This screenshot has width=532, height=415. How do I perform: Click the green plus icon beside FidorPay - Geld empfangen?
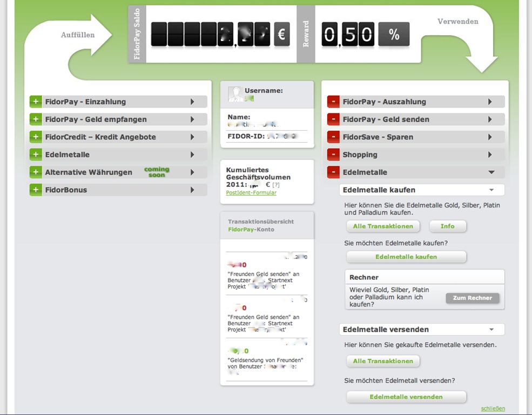click(x=36, y=119)
